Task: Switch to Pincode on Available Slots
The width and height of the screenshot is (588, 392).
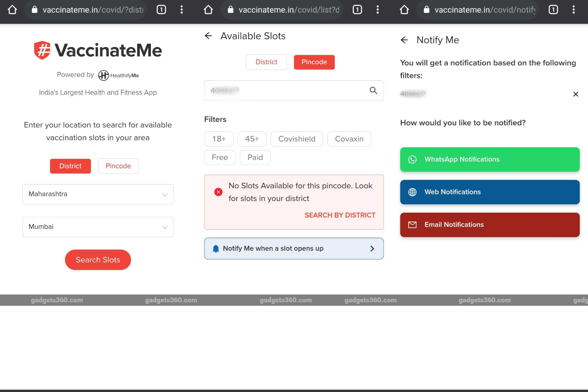Action: click(x=314, y=62)
